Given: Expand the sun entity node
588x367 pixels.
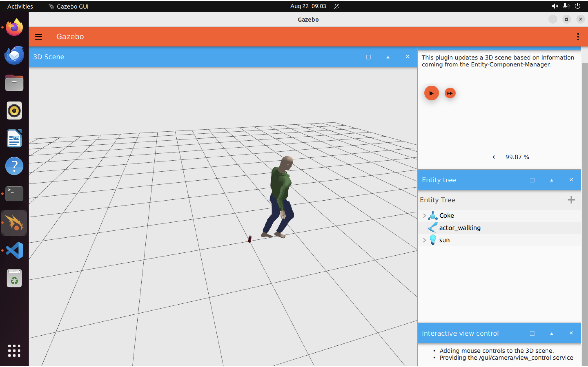Looking at the screenshot, I should [x=424, y=240].
